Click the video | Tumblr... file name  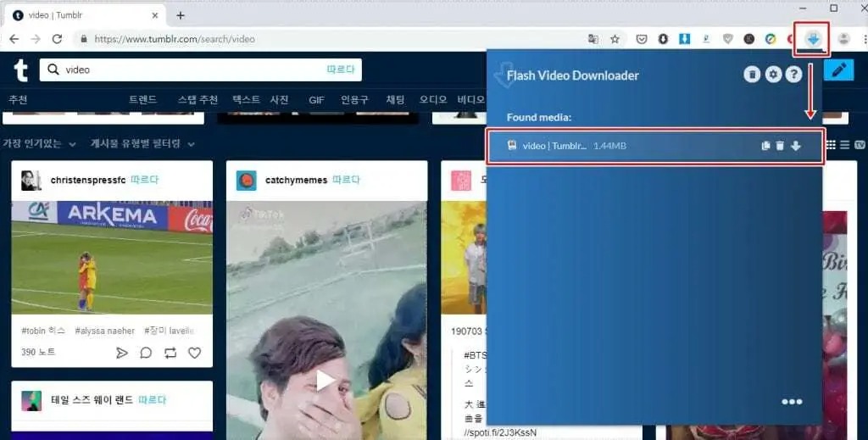pos(554,146)
